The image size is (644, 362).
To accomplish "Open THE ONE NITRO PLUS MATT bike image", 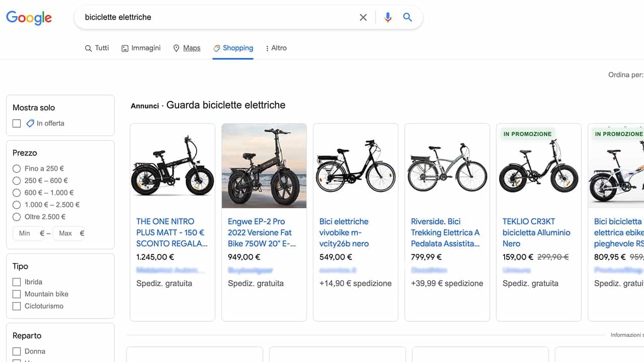I will pyautogui.click(x=173, y=166).
